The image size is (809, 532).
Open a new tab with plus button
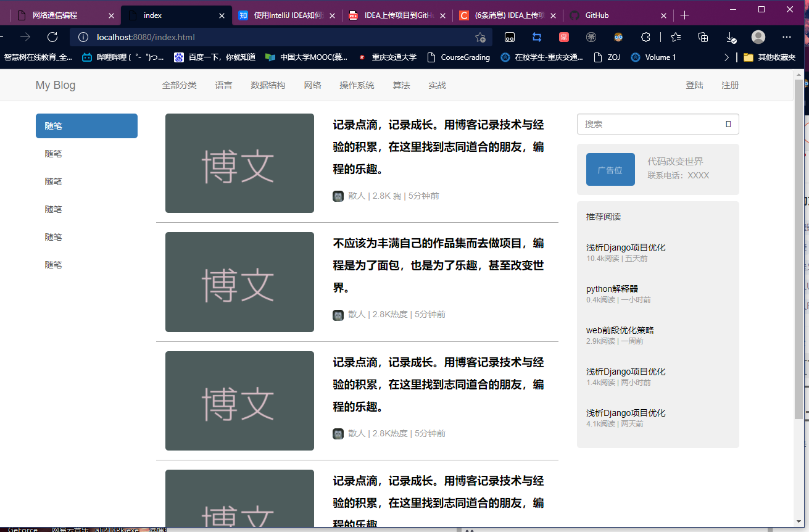coord(684,15)
